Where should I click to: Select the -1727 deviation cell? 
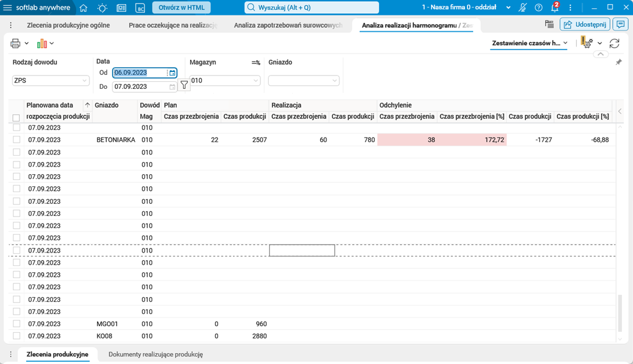pos(531,140)
